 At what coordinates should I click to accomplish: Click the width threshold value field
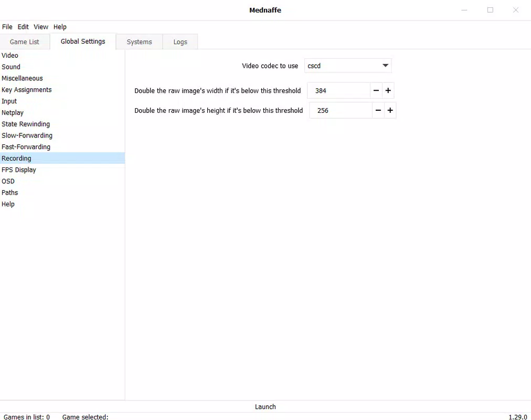tap(338, 90)
